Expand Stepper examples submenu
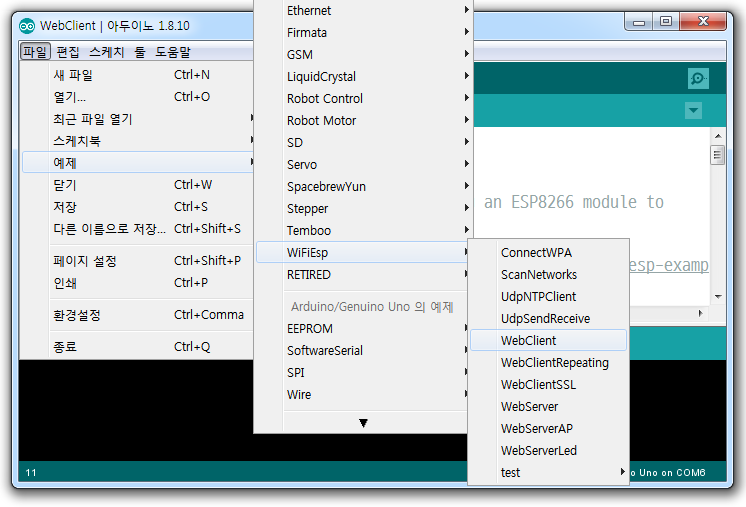This screenshot has height=507, width=746. pyautogui.click(x=364, y=208)
